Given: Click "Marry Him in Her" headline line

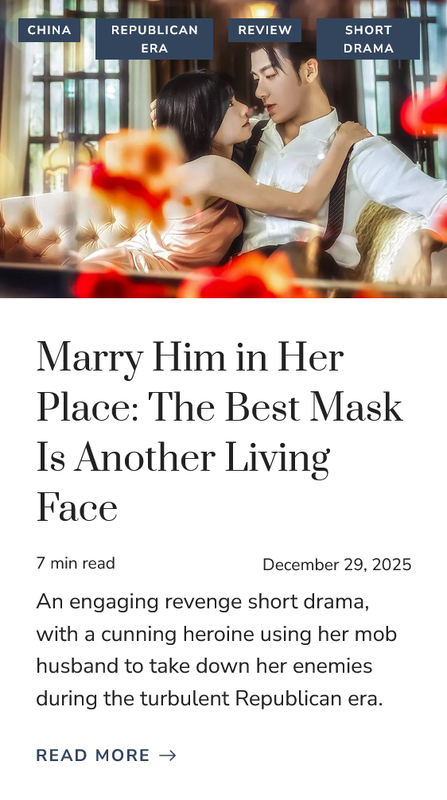Looking at the screenshot, I should pyautogui.click(x=190, y=358).
